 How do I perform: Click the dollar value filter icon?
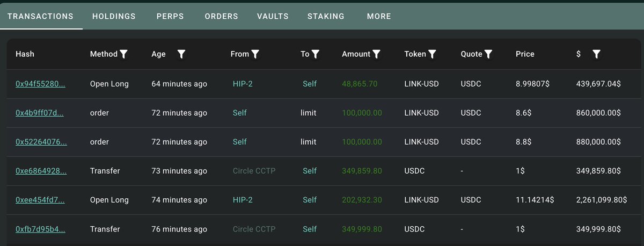click(596, 54)
